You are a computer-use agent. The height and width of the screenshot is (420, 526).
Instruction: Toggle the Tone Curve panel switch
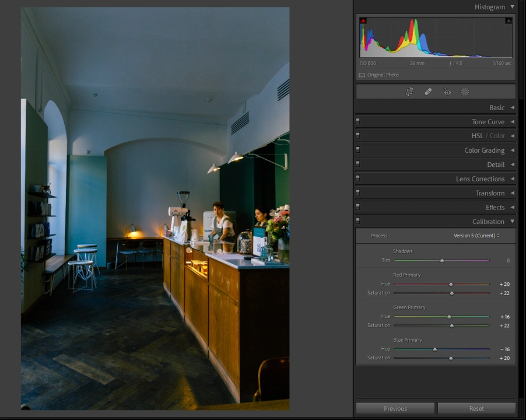pyautogui.click(x=358, y=121)
